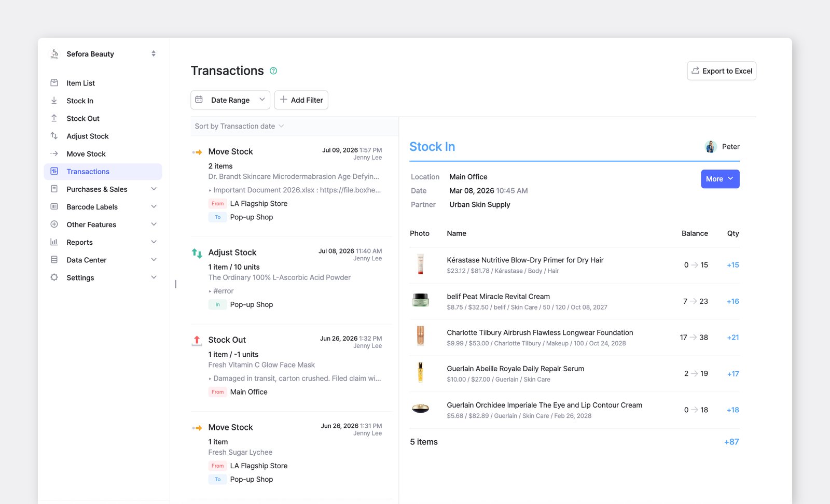The width and height of the screenshot is (830, 504).
Task: Expand the Reports menu chevron
Action: 154,242
